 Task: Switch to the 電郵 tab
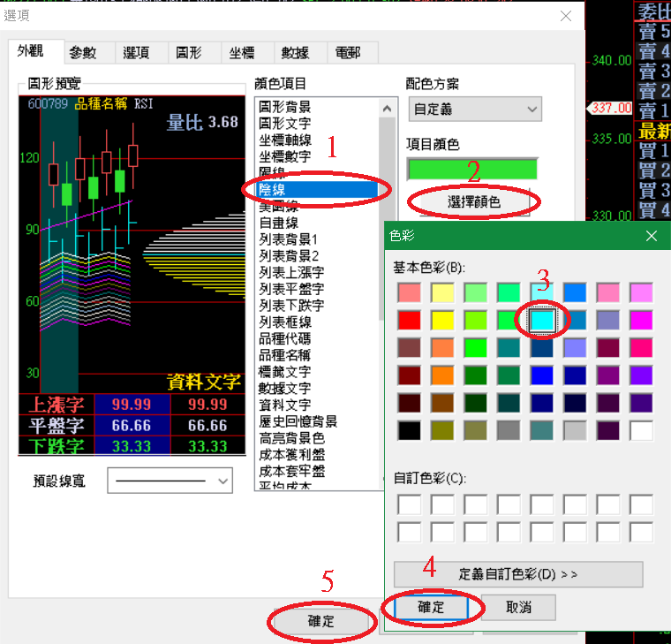(x=348, y=52)
